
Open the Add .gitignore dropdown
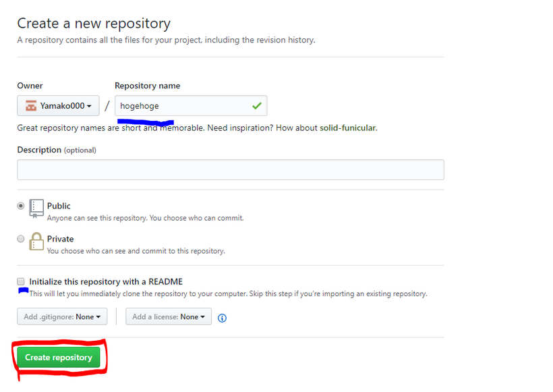[62, 316]
